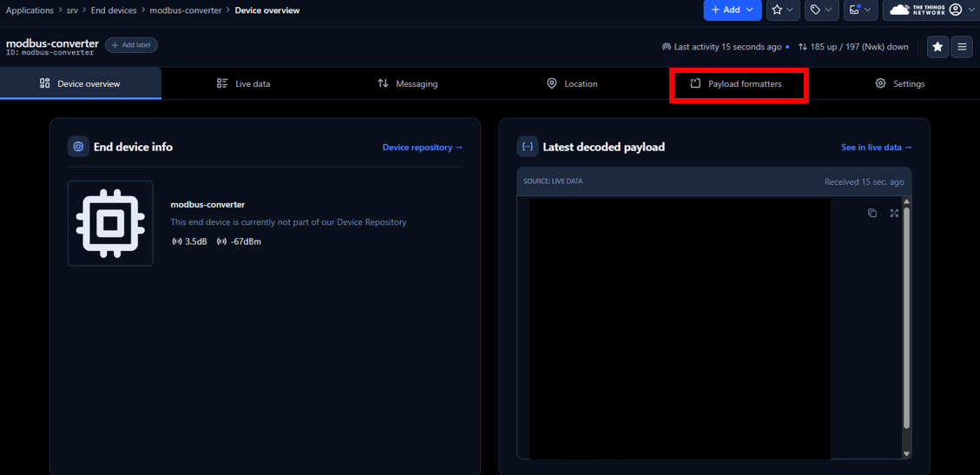
Task: Click the 'End device info' heading
Action: pyautogui.click(x=133, y=147)
